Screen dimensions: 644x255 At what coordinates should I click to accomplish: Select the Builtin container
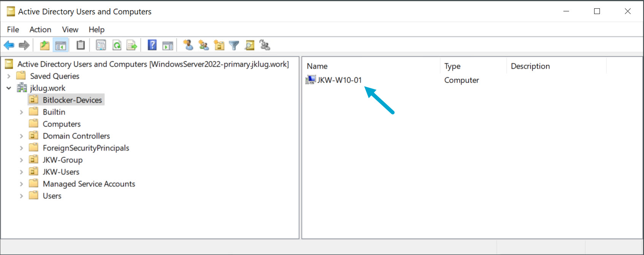point(54,112)
